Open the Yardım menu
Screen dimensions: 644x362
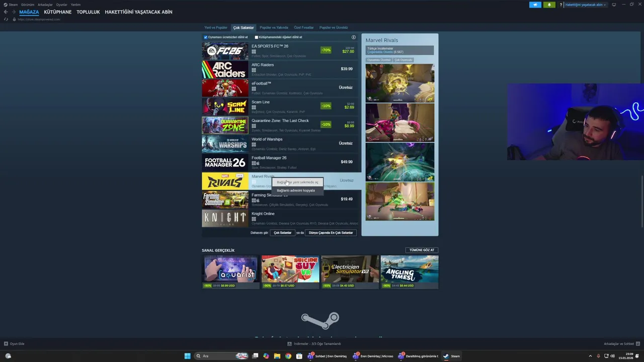pyautogui.click(x=75, y=5)
